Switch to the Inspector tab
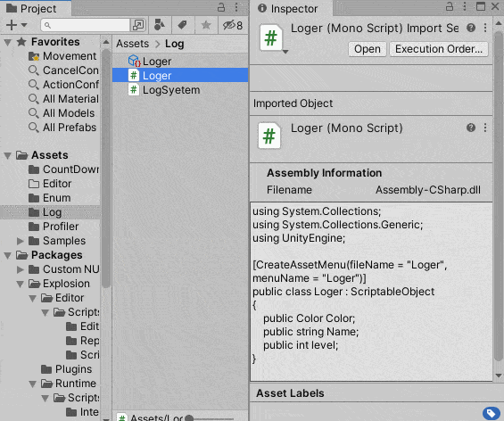The image size is (504, 421). click(x=288, y=9)
